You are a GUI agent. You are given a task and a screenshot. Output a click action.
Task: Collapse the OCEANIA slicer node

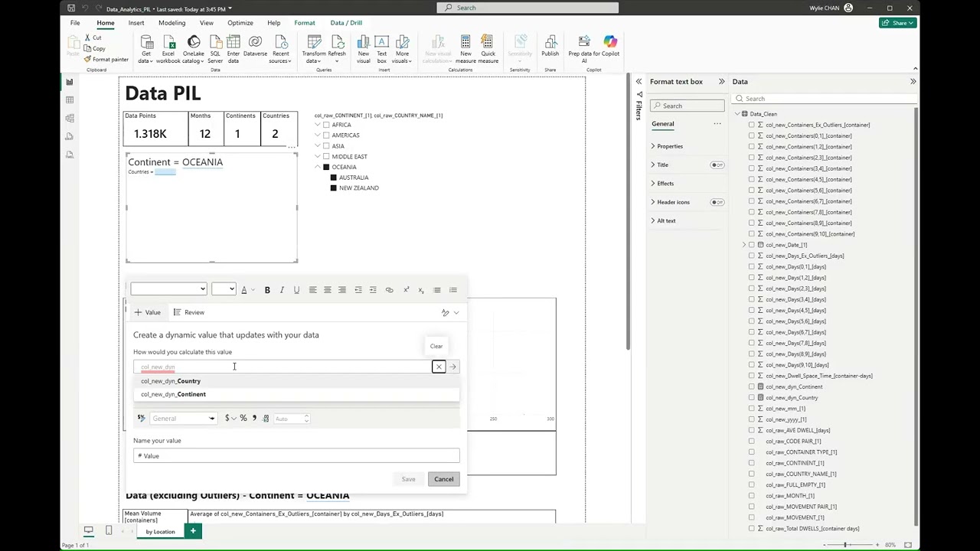click(x=318, y=167)
